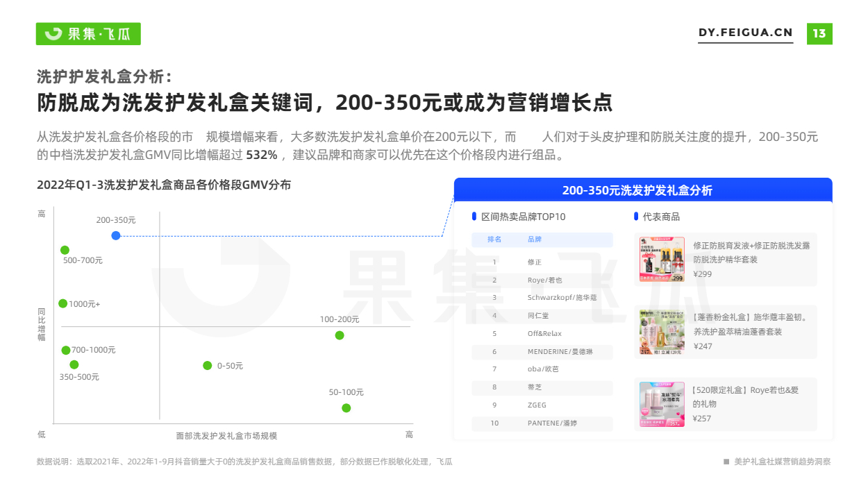Viewport: 868px width, 488px height.
Task: Click the 排名 column header
Action: click(x=494, y=239)
